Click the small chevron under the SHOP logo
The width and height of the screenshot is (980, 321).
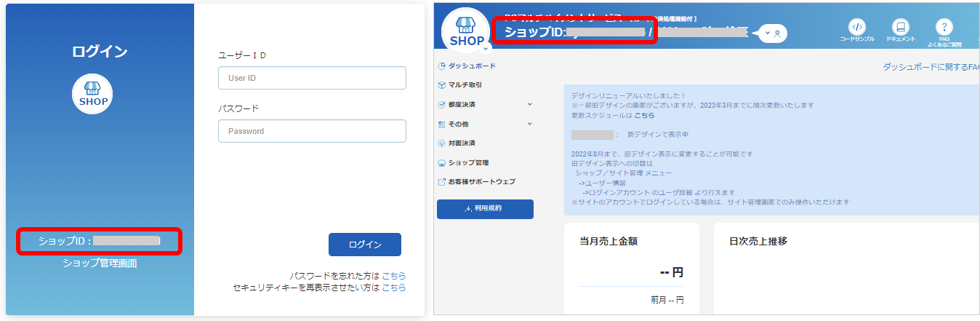point(486,48)
